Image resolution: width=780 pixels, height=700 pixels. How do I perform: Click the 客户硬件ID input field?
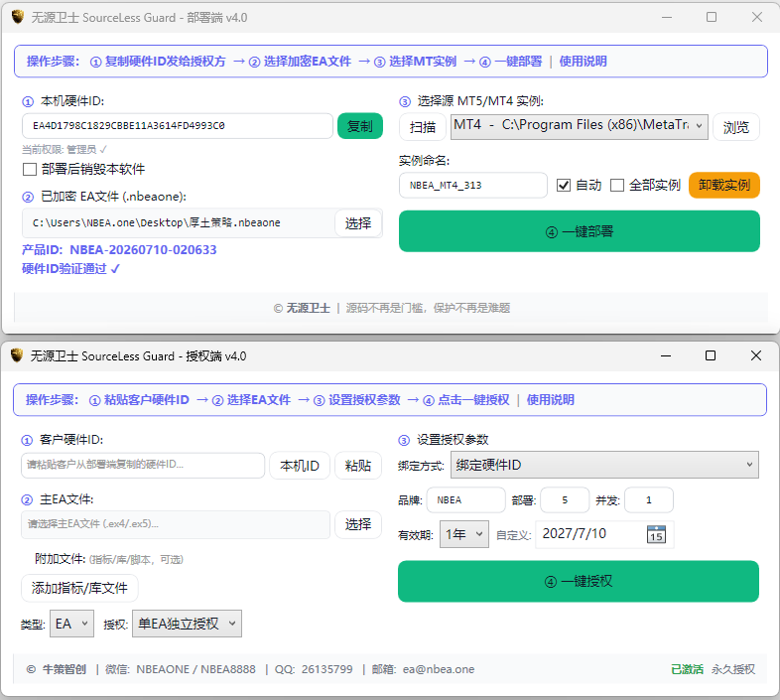pos(143,465)
